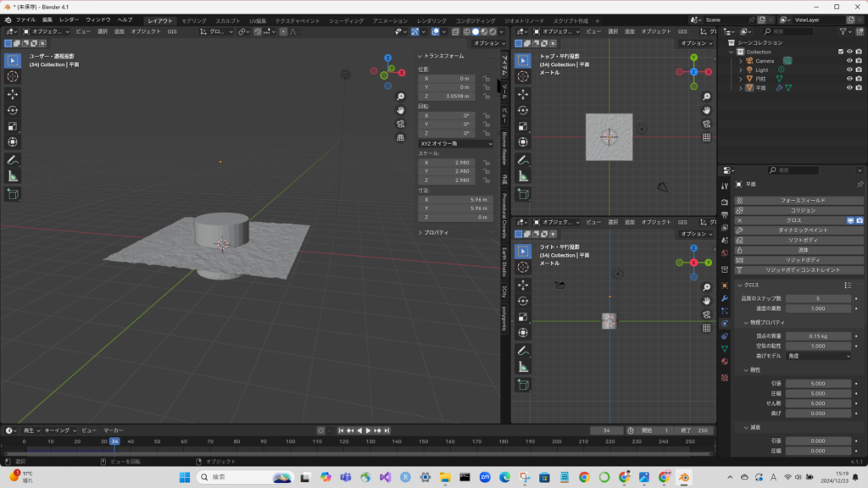The image size is (868, 488).
Task: Switch to the モデリング workspace tab
Action: click(193, 19)
